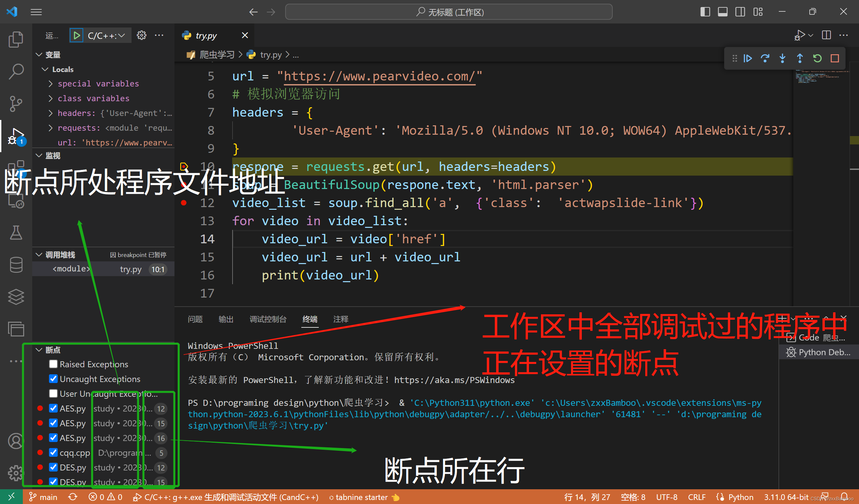
Task: Open launch configuration gear icon
Action: [x=142, y=36]
